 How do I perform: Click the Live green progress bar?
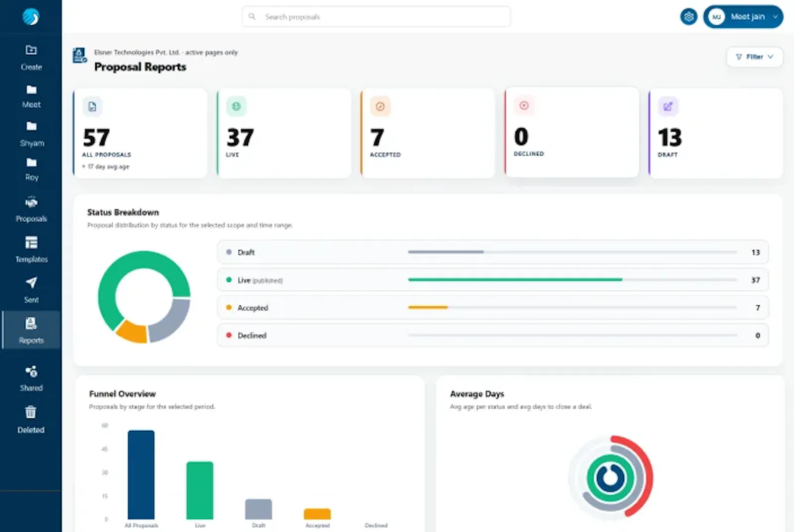pos(515,280)
